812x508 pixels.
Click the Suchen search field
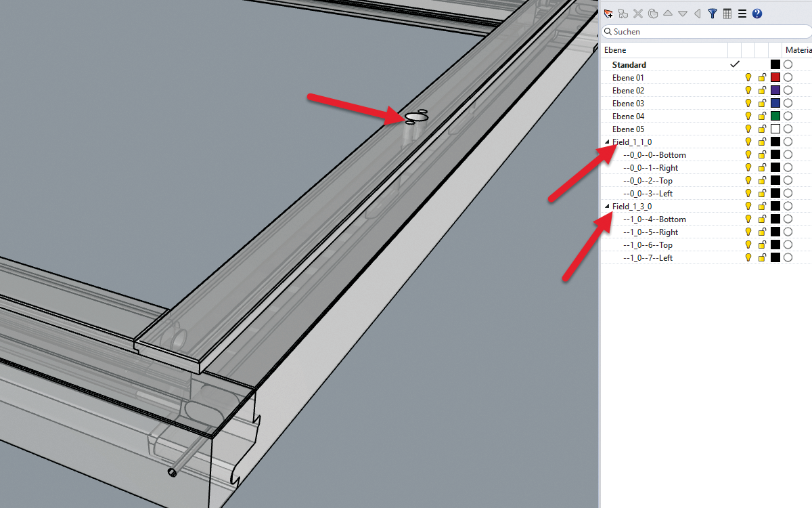[706, 32]
